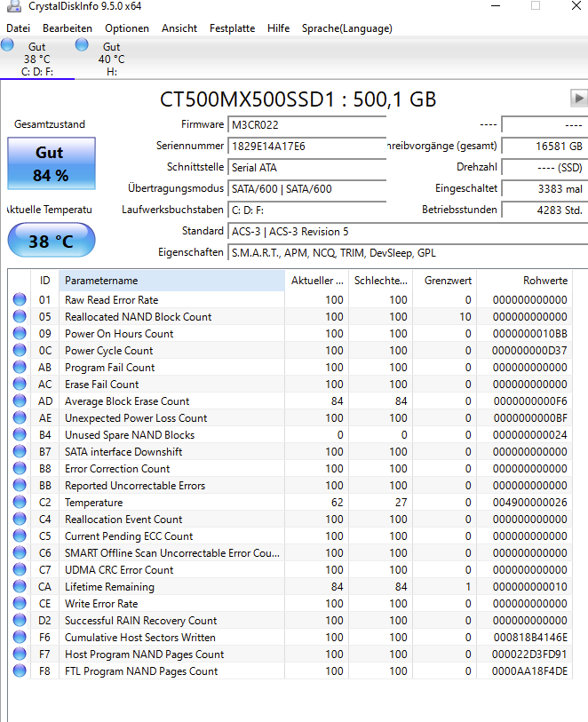Click the Schnittstelle field Serial ATA
Screen dimensions: 588x722
click(x=307, y=168)
